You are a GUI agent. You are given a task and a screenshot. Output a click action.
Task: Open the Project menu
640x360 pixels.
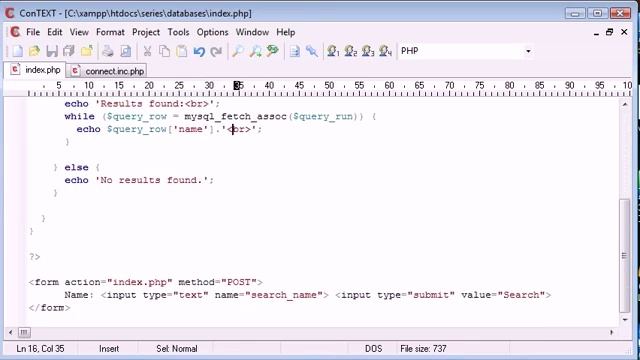click(x=146, y=32)
